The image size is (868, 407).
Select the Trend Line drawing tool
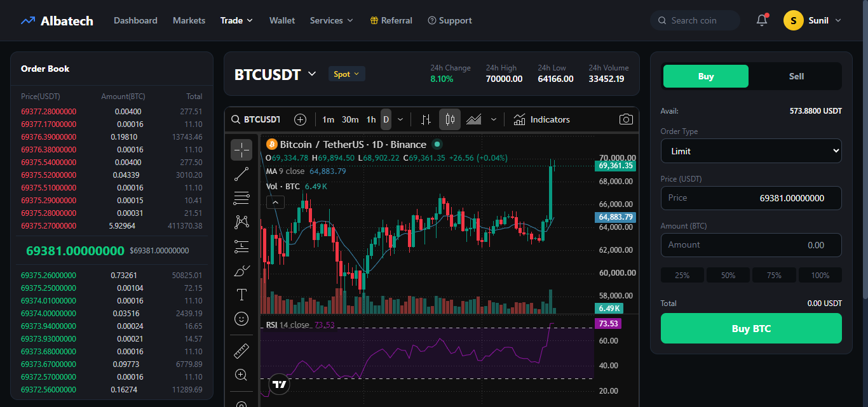(241, 174)
